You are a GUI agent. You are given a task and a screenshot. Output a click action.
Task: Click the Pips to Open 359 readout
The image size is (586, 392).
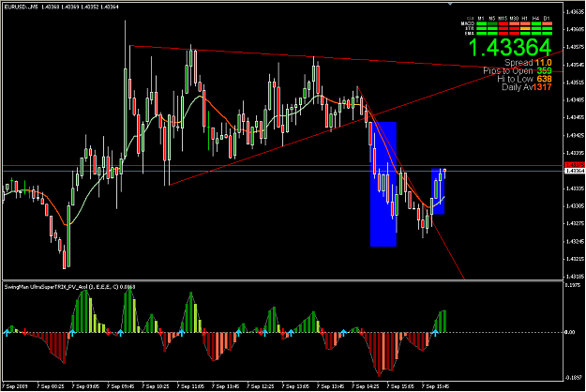pyautogui.click(x=518, y=70)
